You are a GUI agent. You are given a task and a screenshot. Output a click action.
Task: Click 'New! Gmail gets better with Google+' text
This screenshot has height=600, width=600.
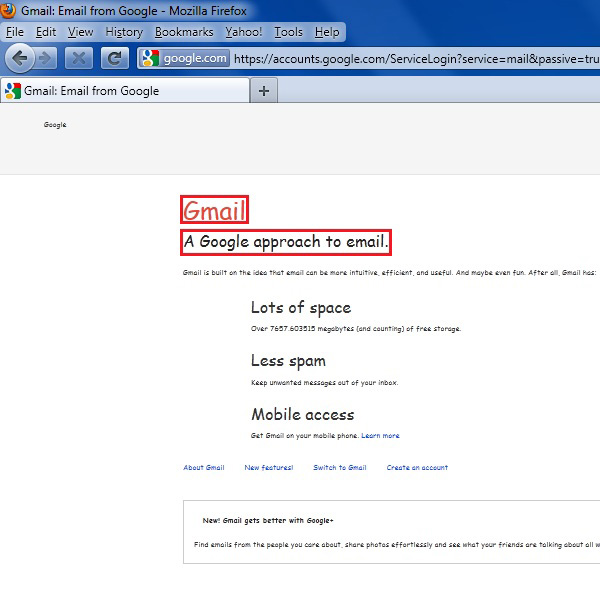tap(268, 520)
